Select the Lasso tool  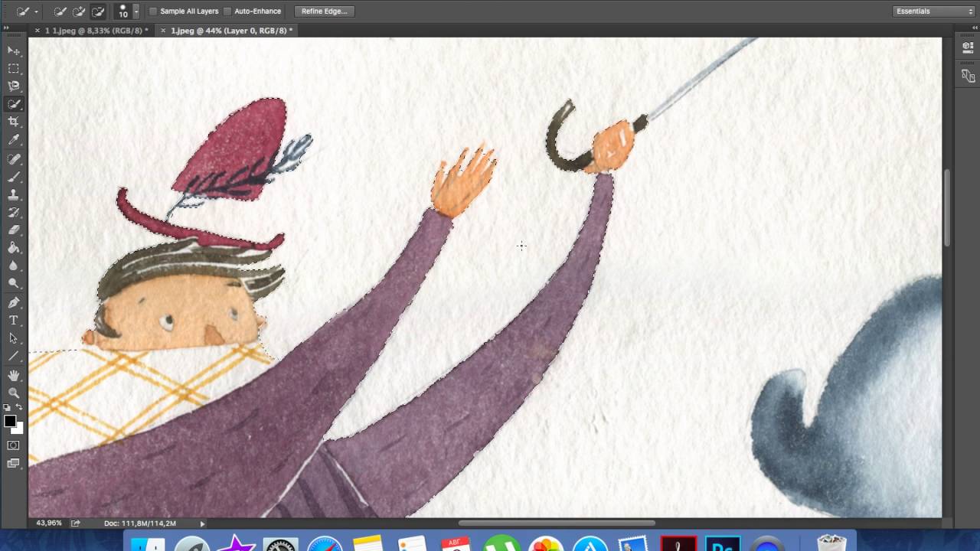(14, 86)
